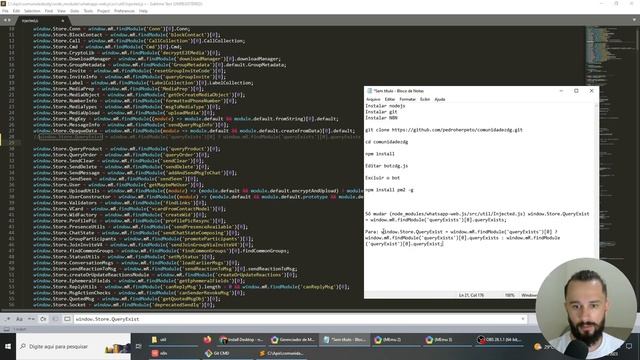Screen dimensions: 640x360
Task: Open Notepad Ajuda menu
Action: (440, 99)
